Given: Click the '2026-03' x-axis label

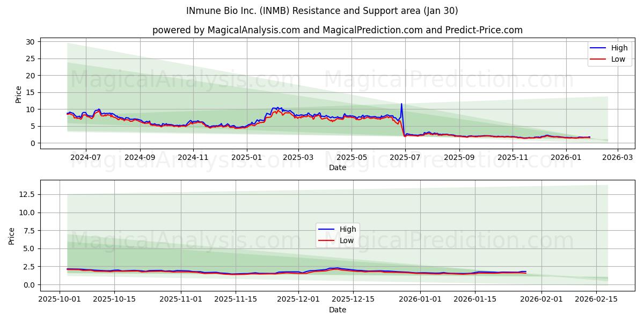Looking at the screenshot, I should click(618, 157).
